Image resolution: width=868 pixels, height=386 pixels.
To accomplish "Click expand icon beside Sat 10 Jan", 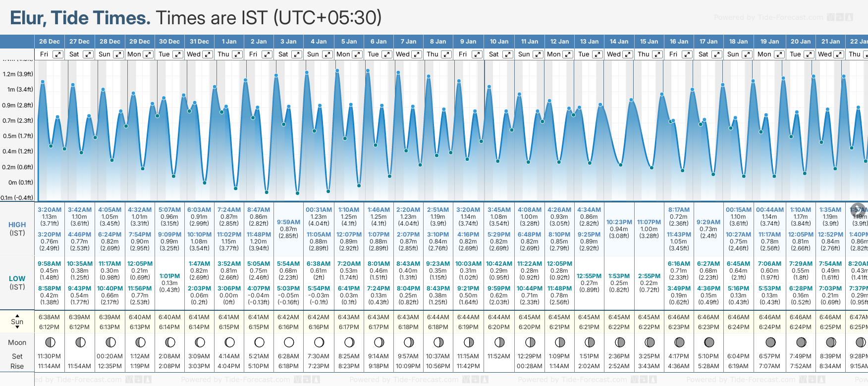I will click(x=508, y=54).
